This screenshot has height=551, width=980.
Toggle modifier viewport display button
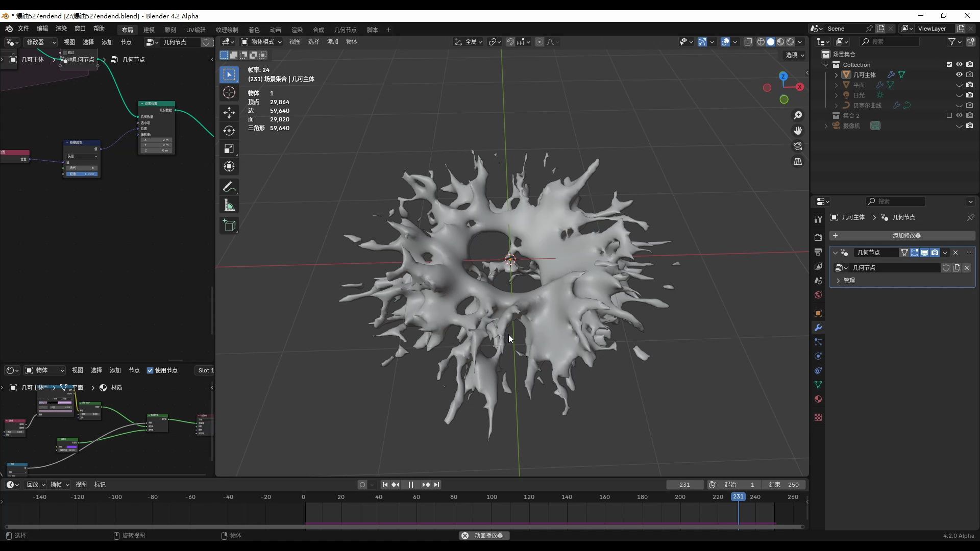[924, 253]
